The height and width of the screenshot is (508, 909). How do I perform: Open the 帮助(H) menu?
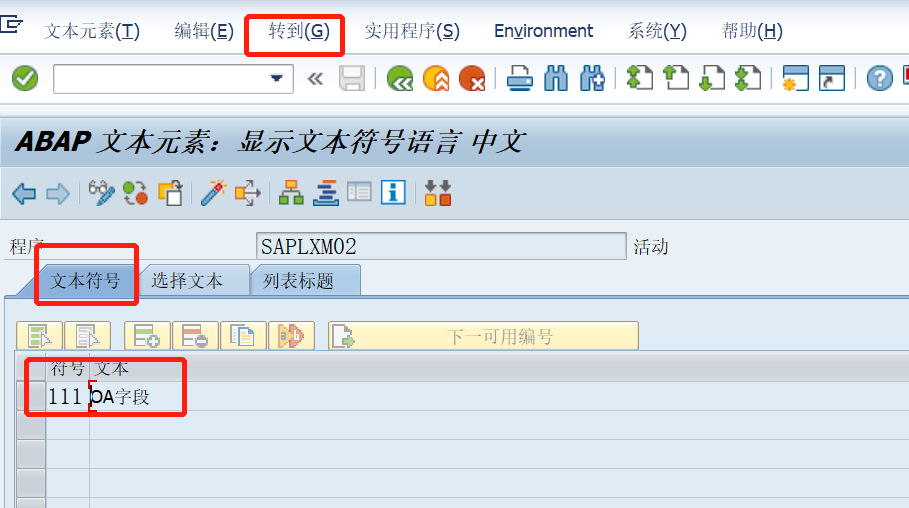point(752,31)
